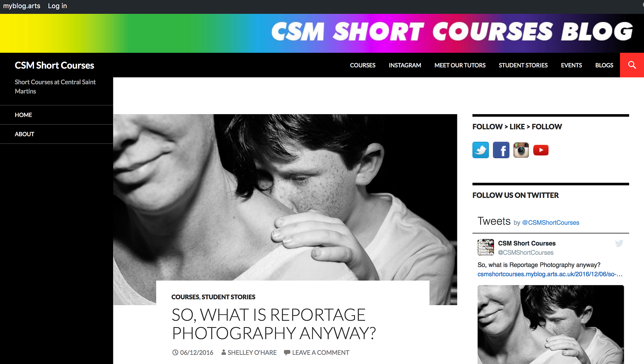
Task: Open the YouTube social icon
Action: (x=541, y=150)
